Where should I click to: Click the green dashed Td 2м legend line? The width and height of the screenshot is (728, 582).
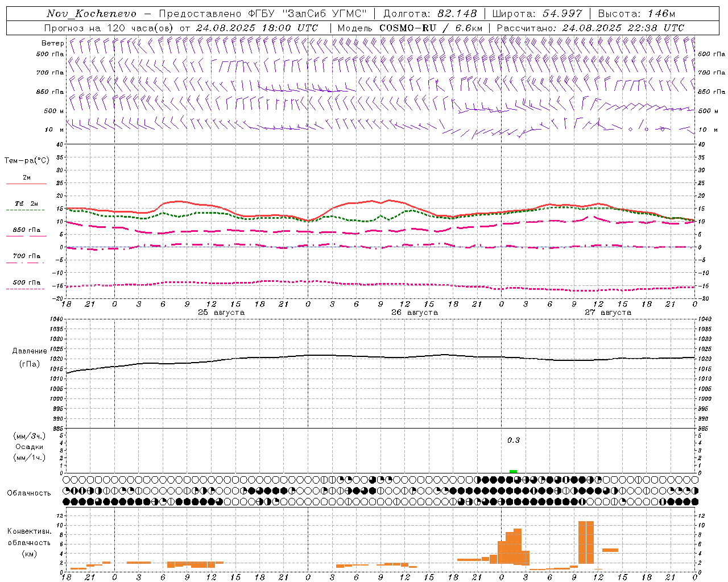click(x=26, y=210)
